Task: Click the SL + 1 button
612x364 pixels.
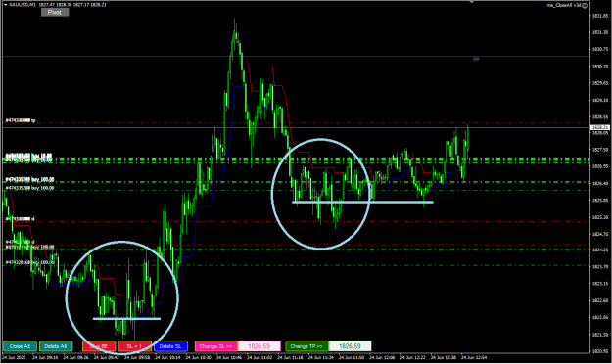Action: click(x=135, y=346)
